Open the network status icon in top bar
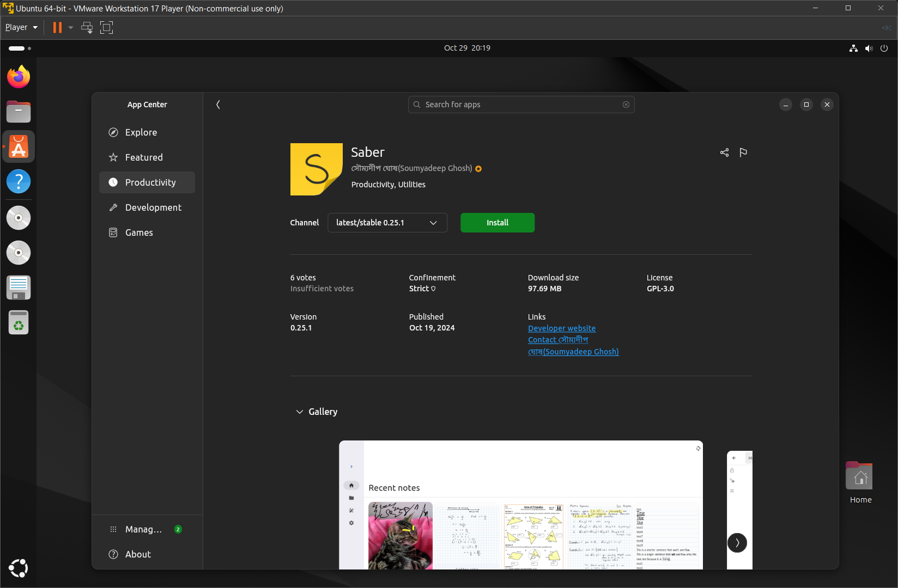This screenshot has height=588, width=898. [x=853, y=48]
